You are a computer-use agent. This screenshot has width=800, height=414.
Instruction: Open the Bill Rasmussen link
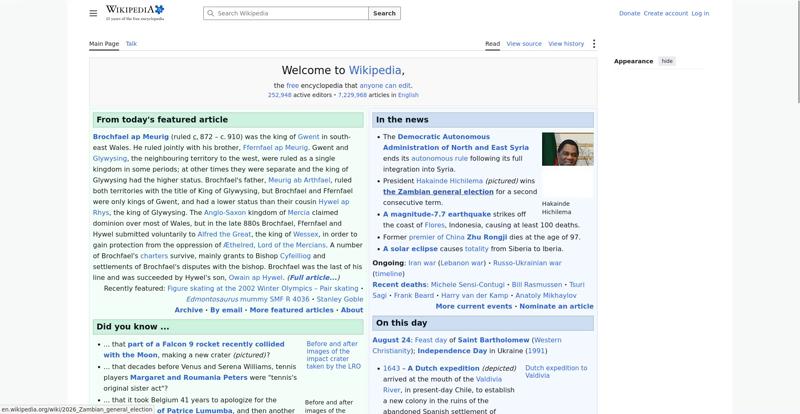537,285
